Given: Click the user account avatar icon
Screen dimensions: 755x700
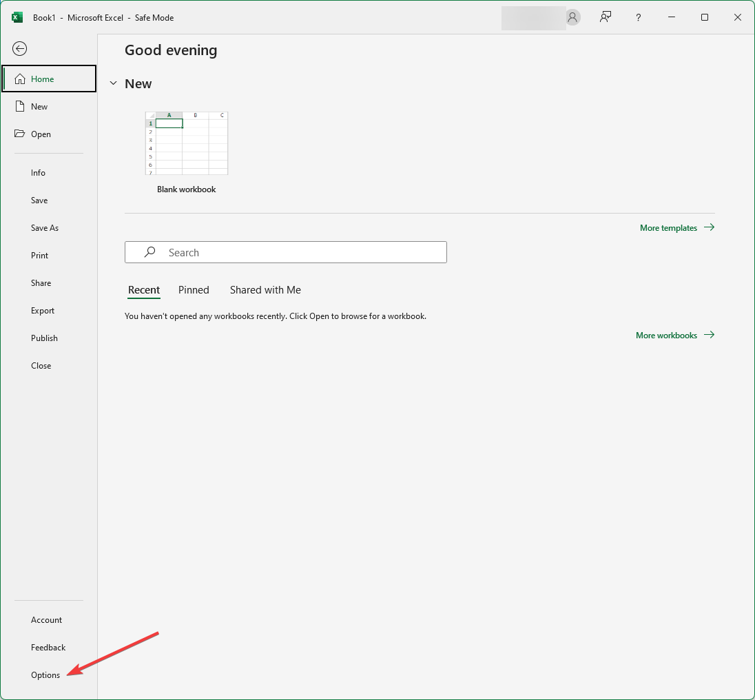Looking at the screenshot, I should pos(572,17).
